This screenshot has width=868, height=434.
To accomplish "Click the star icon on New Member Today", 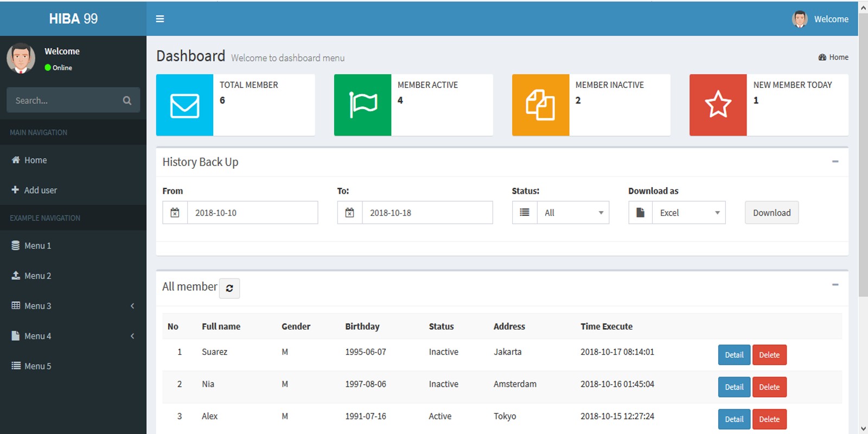I will pyautogui.click(x=718, y=105).
